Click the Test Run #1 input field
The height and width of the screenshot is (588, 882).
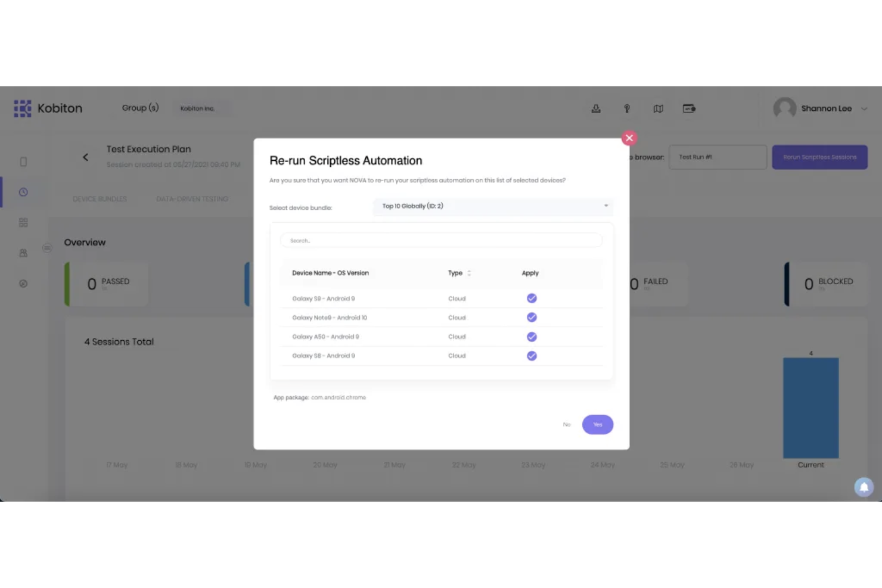718,157
